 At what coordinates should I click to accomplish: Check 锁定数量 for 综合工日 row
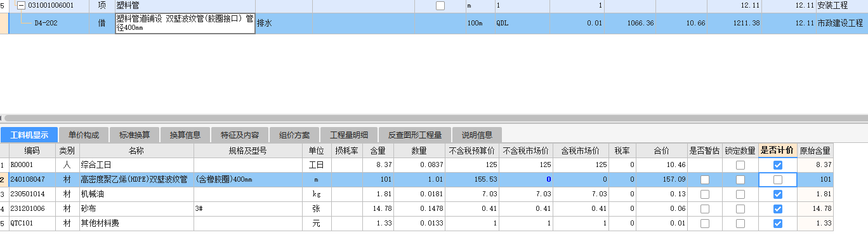click(740, 165)
